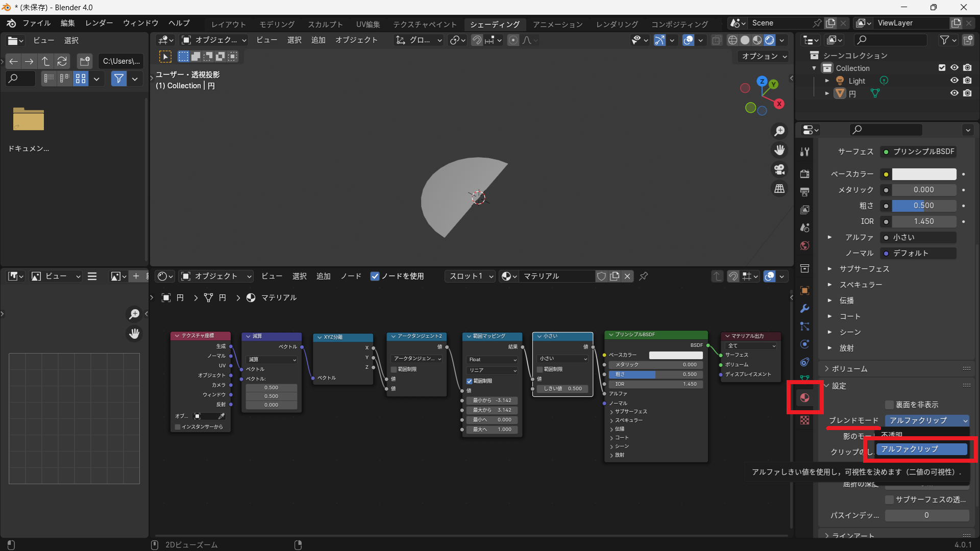The height and width of the screenshot is (551, 980).
Task: Switch to the モデリング workspace tab
Action: (277, 24)
